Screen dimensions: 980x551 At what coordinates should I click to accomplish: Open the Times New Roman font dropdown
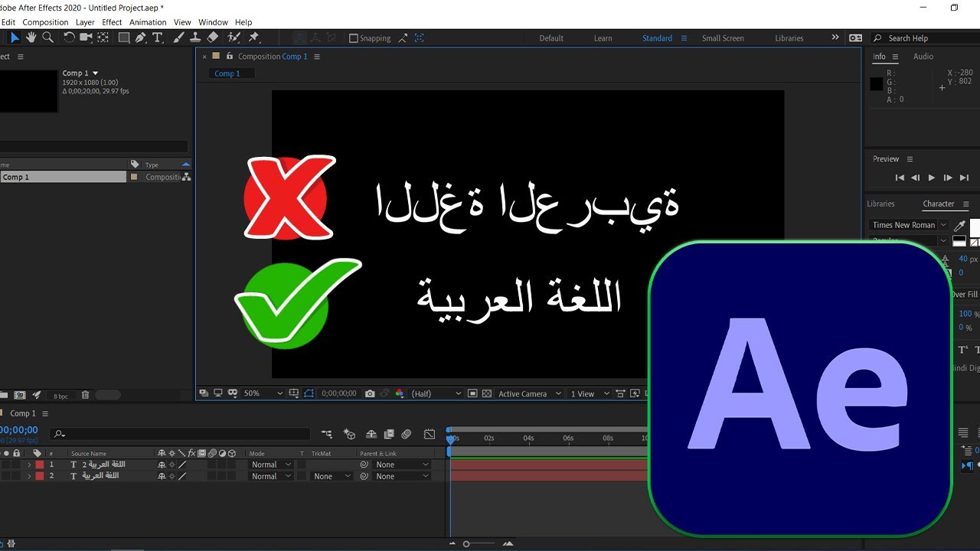pyautogui.click(x=909, y=225)
